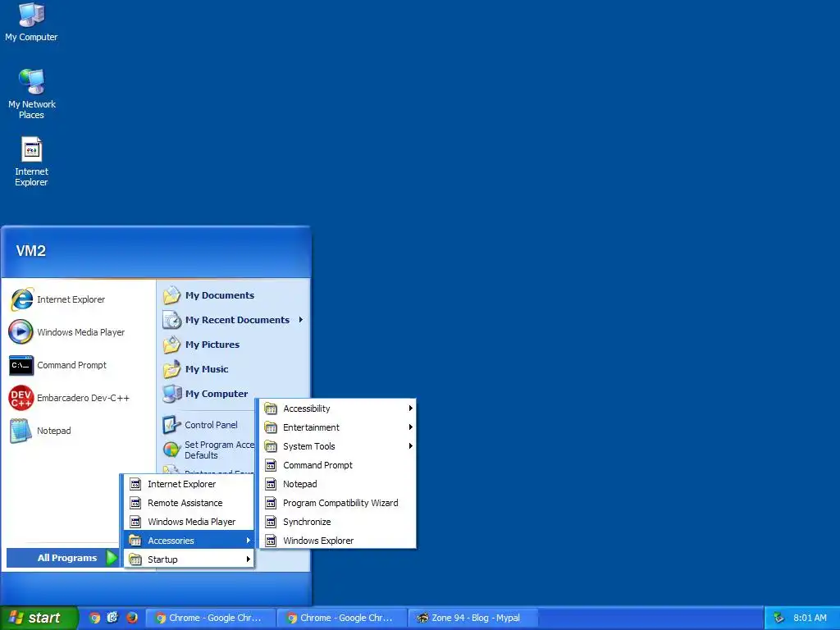The image size is (840, 630).
Task: Switch to Zone 94 - Blog - Mypal taskbar window
Action: point(473,618)
